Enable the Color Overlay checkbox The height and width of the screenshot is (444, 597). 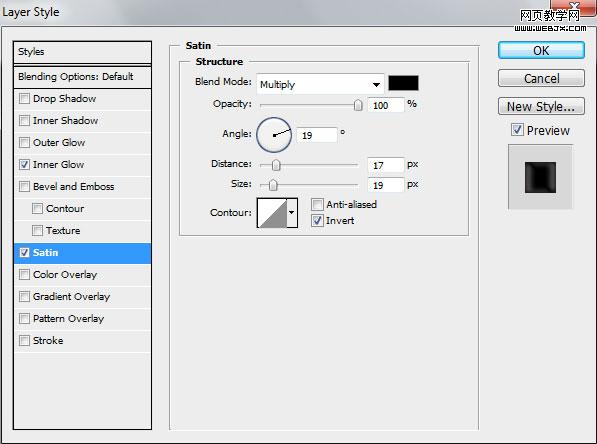click(24, 275)
